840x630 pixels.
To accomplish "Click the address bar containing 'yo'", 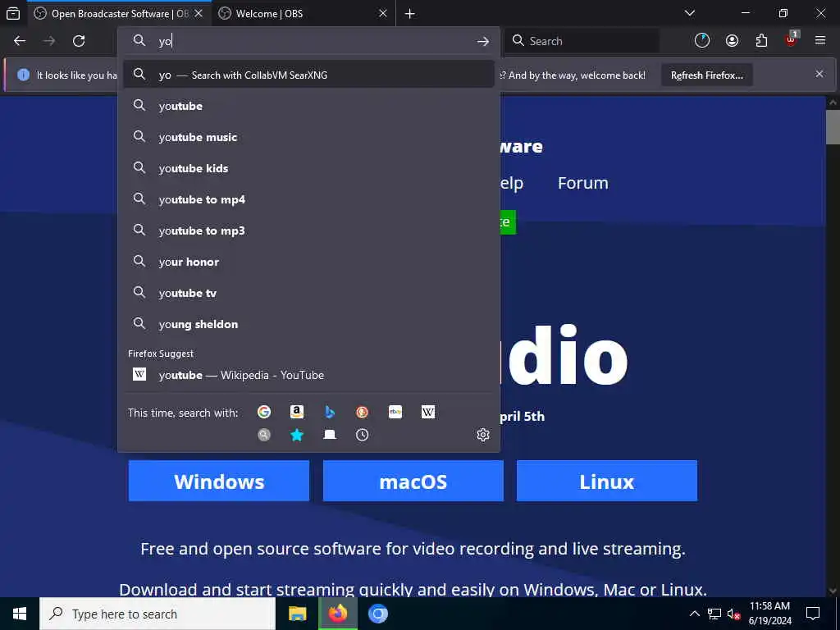I will [309, 41].
